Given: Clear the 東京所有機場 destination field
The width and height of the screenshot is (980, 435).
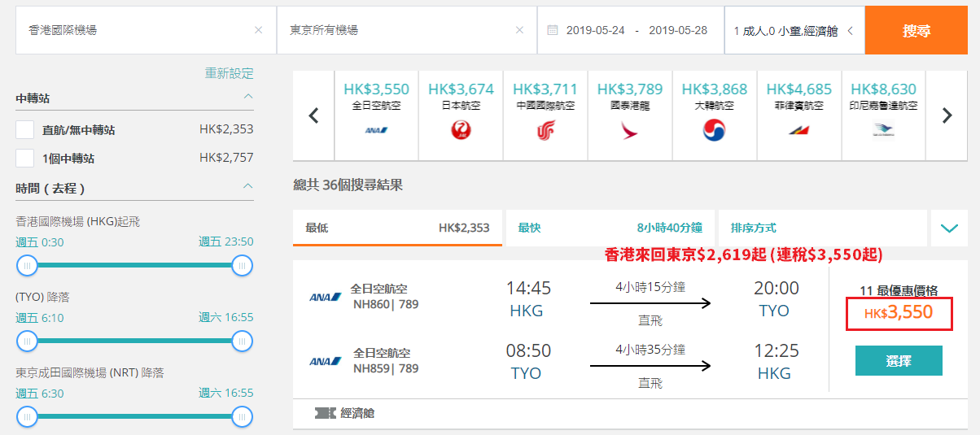Looking at the screenshot, I should 519,30.
